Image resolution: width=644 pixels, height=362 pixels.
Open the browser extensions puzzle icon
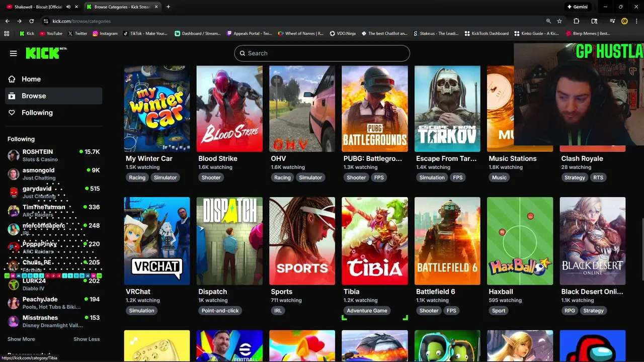click(x=576, y=21)
